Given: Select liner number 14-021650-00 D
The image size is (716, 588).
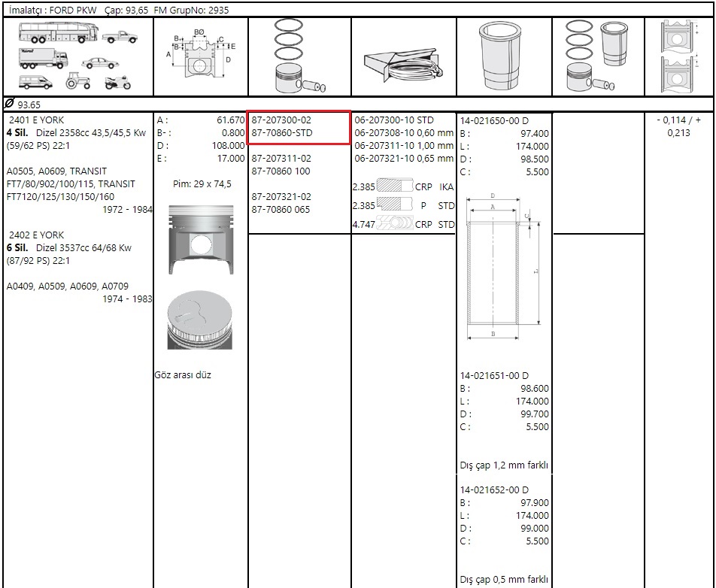Looking at the screenshot, I should tap(494, 121).
